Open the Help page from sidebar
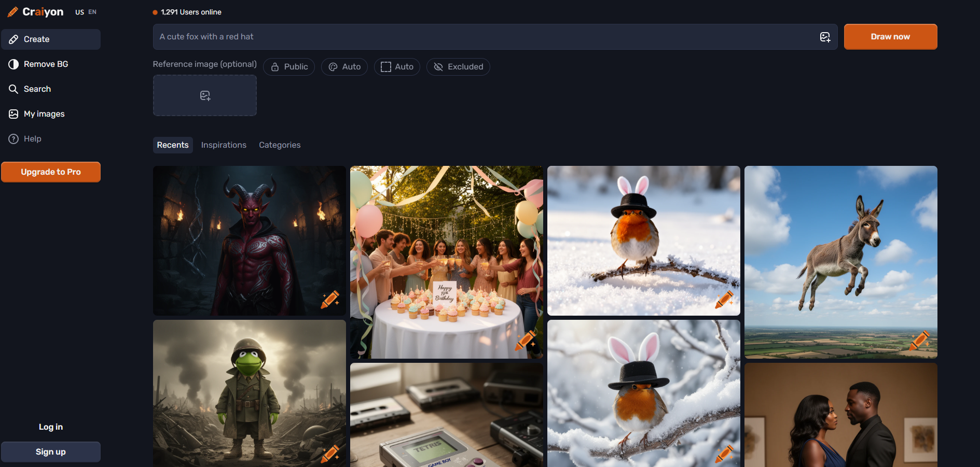The width and height of the screenshot is (980, 467). (x=32, y=139)
